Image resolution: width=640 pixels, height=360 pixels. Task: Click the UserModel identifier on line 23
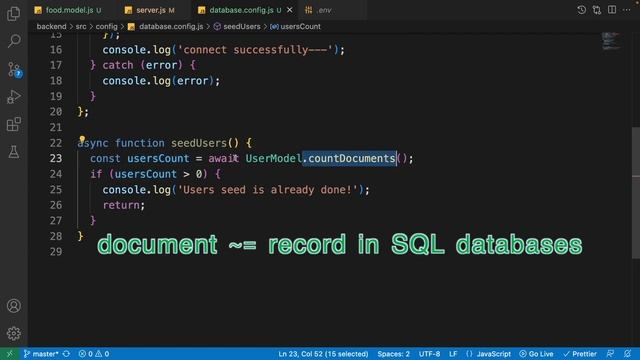[273, 158]
